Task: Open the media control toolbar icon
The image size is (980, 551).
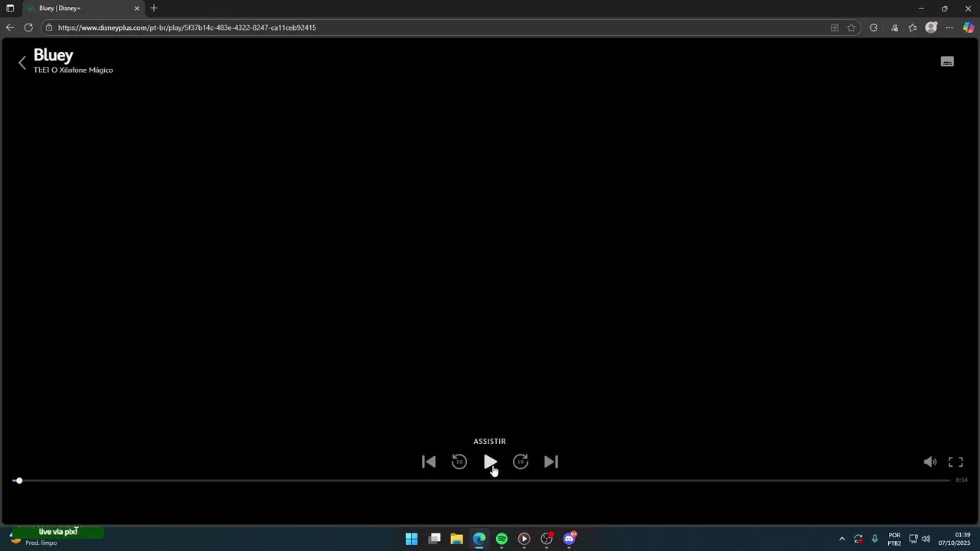Action: tap(894, 28)
